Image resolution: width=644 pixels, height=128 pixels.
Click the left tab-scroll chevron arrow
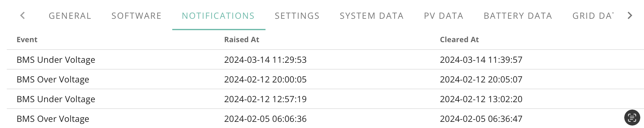[x=23, y=15]
